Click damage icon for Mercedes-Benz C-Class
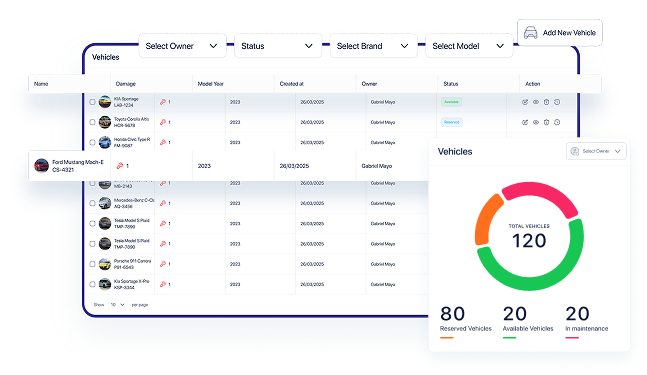The height and width of the screenshot is (375, 647). point(163,203)
